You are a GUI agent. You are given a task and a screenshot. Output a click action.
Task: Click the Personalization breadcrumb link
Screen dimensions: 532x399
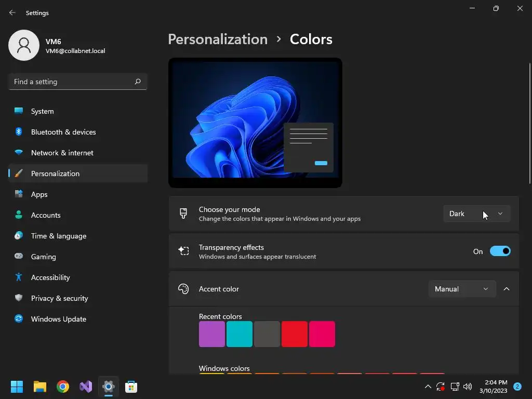(218, 39)
